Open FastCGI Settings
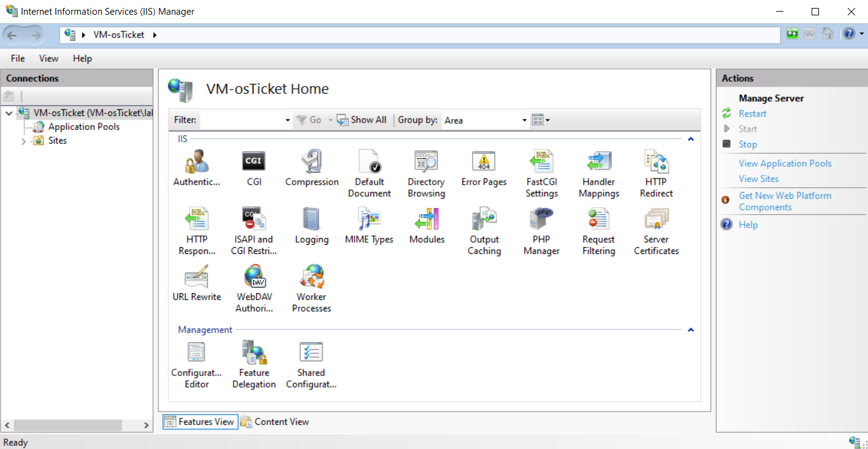This screenshot has width=868, height=449. (541, 174)
